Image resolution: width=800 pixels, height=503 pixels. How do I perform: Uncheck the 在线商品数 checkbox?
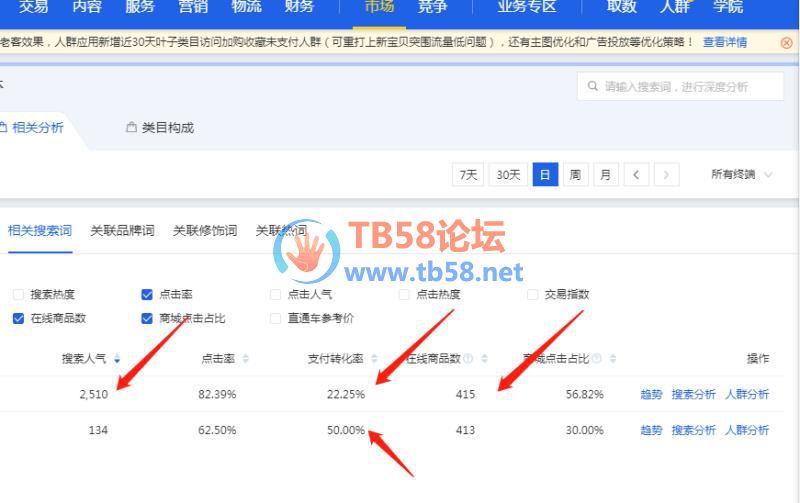tap(18, 318)
